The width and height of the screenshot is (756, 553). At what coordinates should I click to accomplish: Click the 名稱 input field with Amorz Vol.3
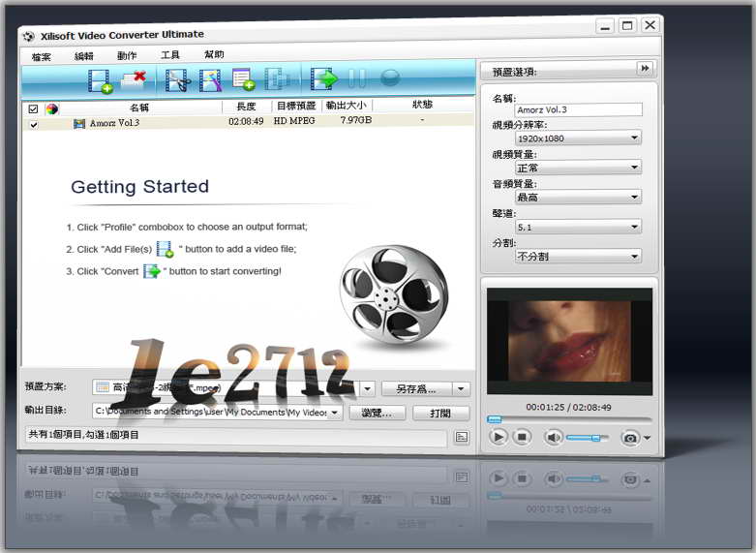tap(578, 109)
